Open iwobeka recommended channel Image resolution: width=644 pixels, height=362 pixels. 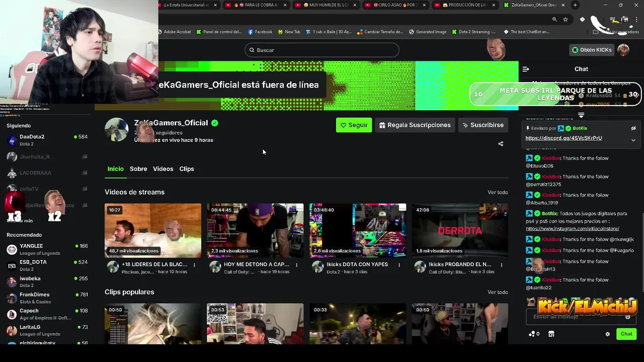click(x=47, y=282)
